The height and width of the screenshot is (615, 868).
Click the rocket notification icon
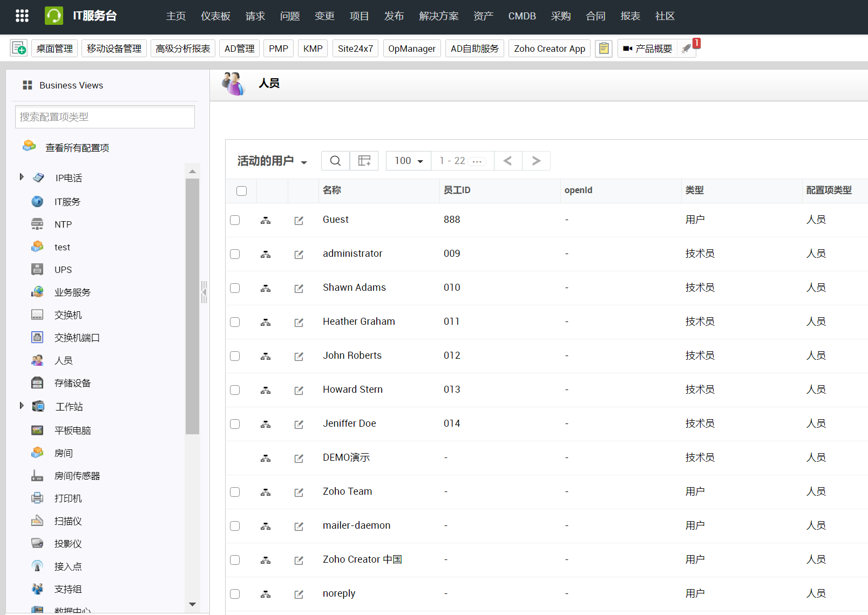[x=687, y=49]
